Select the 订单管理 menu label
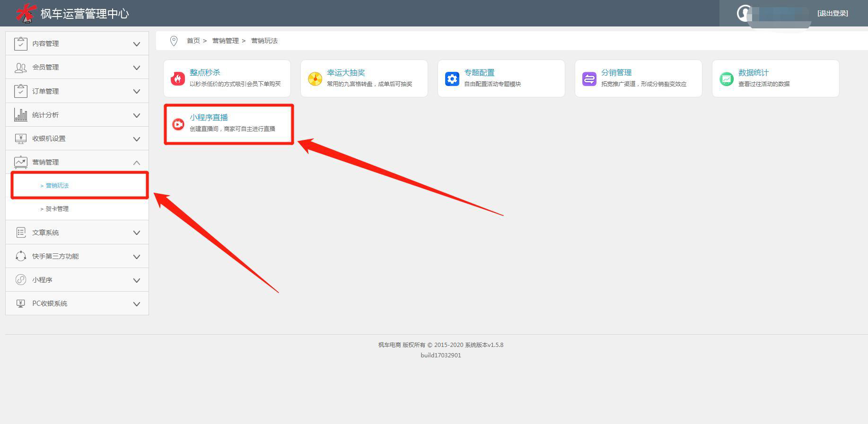Viewport: 868px width, 424px height. [x=45, y=91]
